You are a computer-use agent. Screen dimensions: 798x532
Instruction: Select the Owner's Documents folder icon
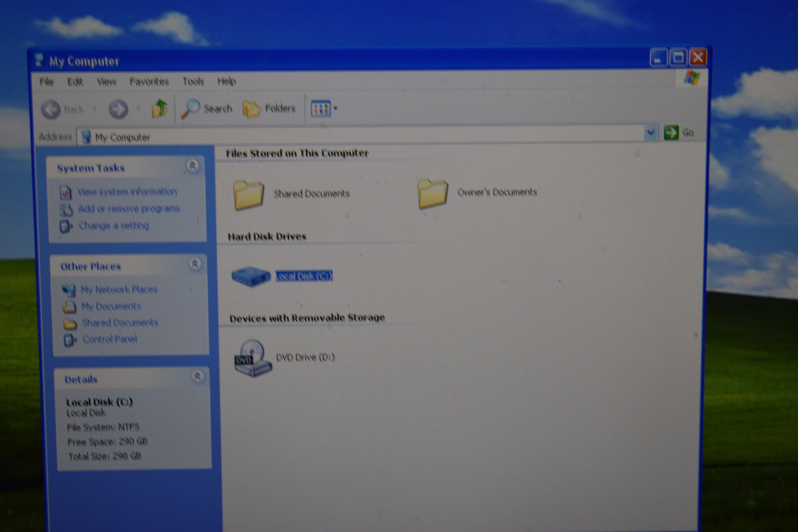[x=432, y=193]
